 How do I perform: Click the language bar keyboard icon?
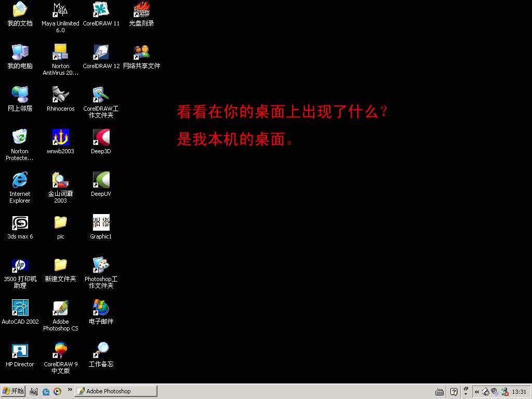440,392
